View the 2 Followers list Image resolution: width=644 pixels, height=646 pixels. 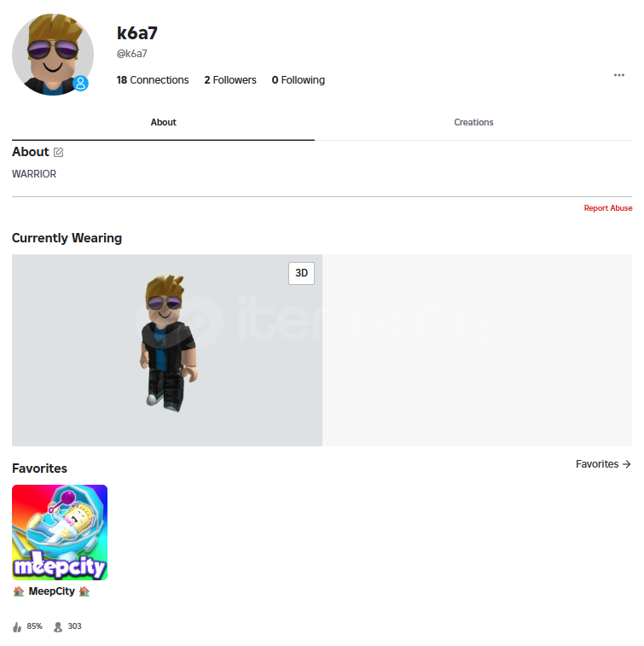click(x=230, y=80)
